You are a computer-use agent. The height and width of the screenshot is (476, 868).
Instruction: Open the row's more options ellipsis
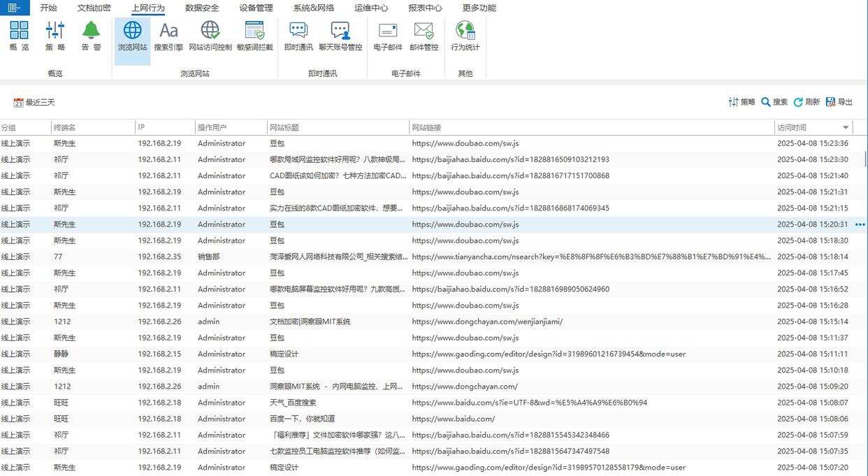[860, 224]
